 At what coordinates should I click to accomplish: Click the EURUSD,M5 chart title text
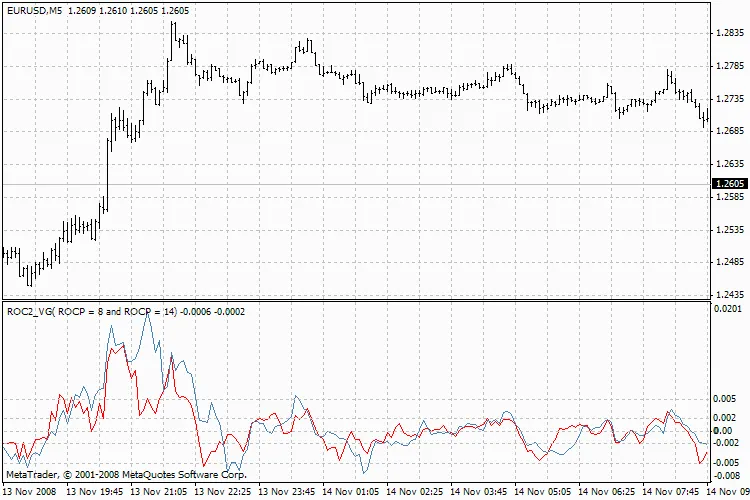click(34, 9)
